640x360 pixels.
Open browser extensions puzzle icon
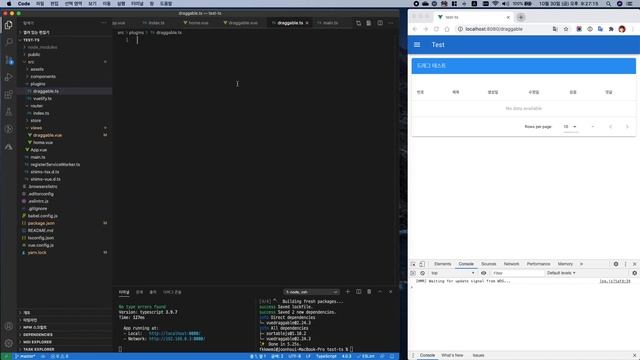(x=611, y=29)
